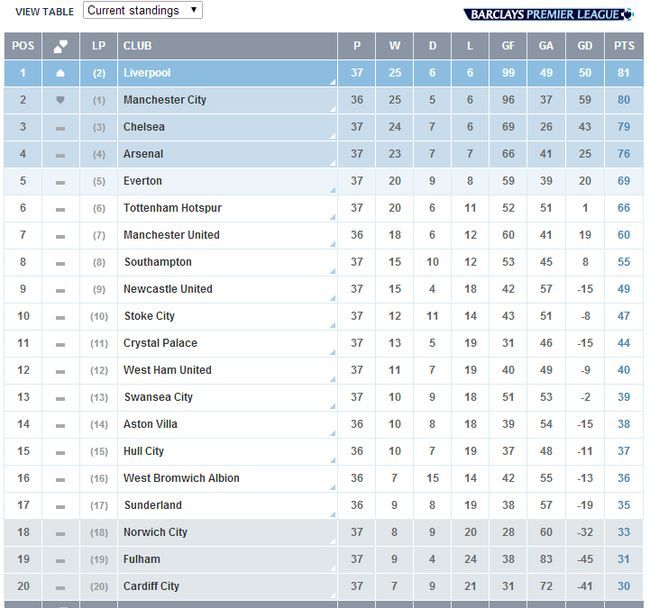Select the West Bromwich Albion club name
Image resolution: width=650 pixels, height=608 pixels.
pyautogui.click(x=181, y=478)
